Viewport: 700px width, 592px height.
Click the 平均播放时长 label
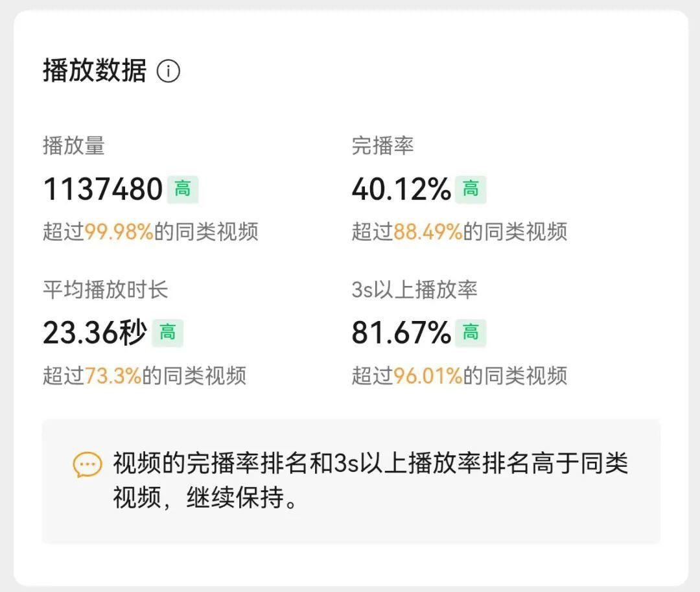tap(105, 289)
